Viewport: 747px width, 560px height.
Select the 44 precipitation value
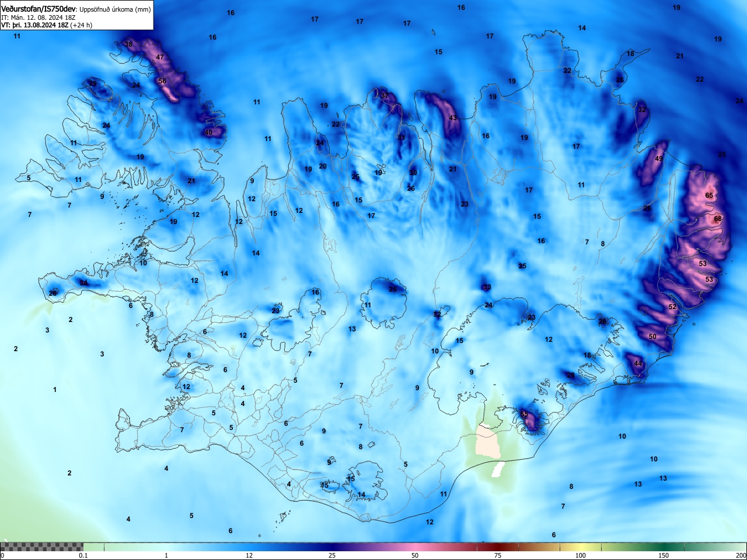(x=638, y=363)
